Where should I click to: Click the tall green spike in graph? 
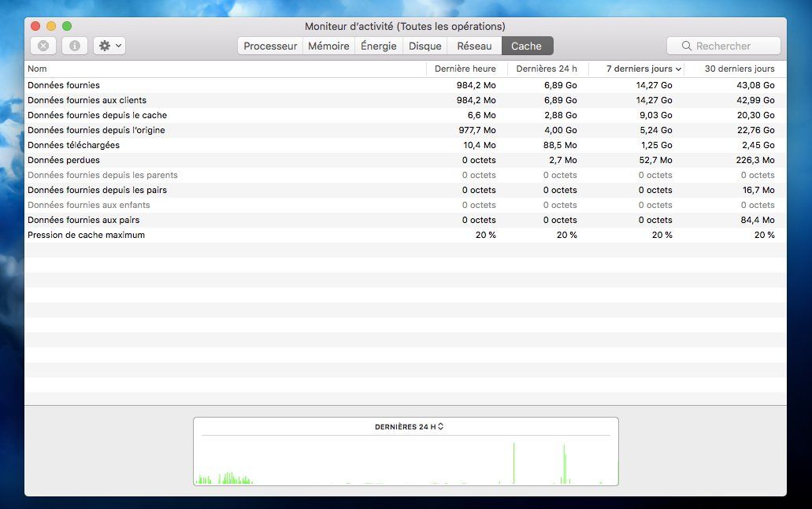[514, 463]
